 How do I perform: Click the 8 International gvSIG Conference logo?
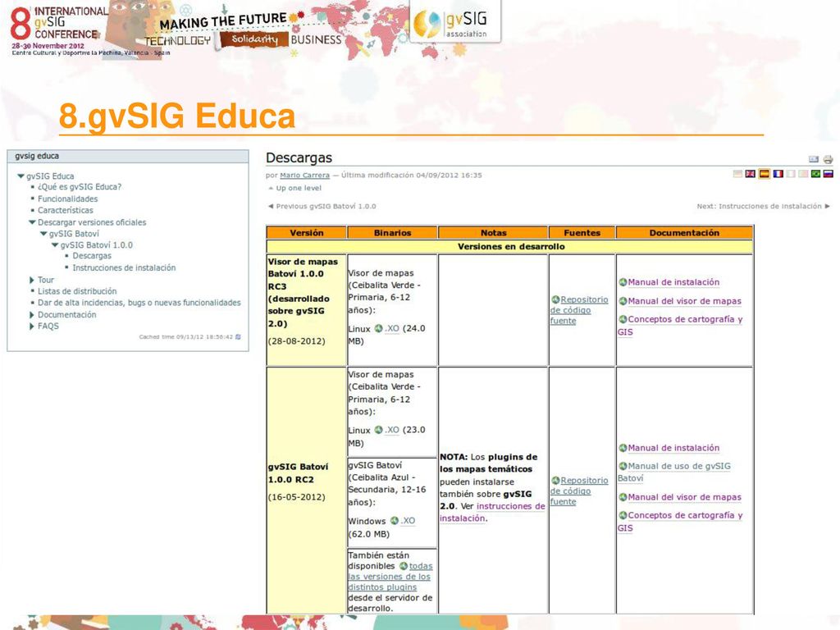click(58, 29)
